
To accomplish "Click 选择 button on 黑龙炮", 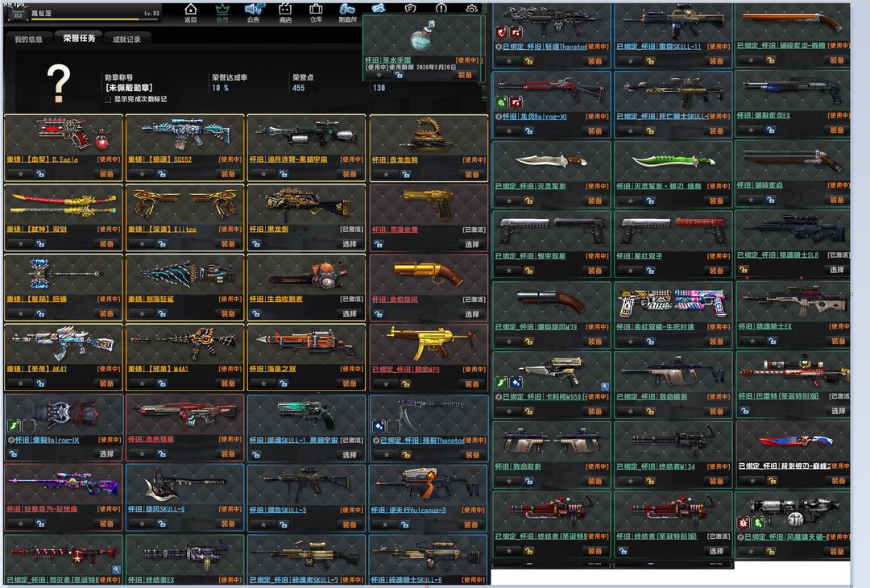I will (350, 244).
